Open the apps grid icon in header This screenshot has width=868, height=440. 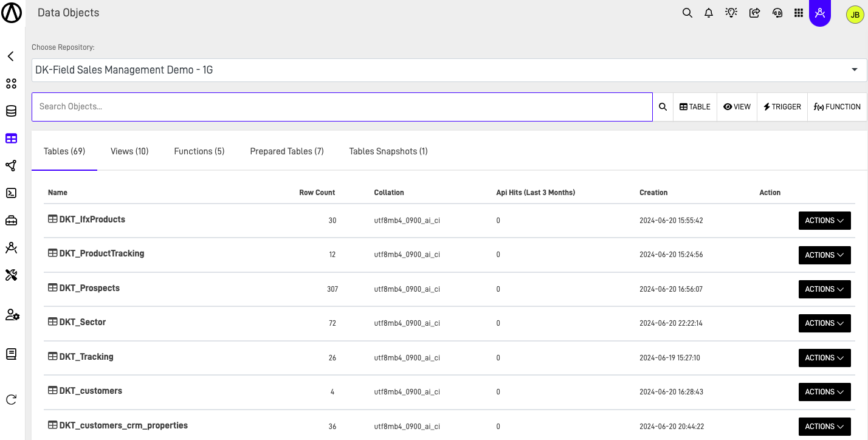pyautogui.click(x=799, y=13)
